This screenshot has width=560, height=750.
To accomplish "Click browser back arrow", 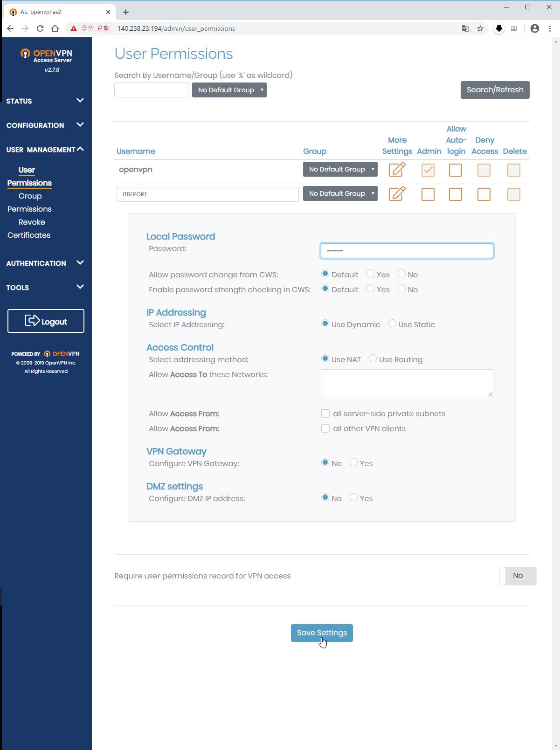I will point(10,28).
